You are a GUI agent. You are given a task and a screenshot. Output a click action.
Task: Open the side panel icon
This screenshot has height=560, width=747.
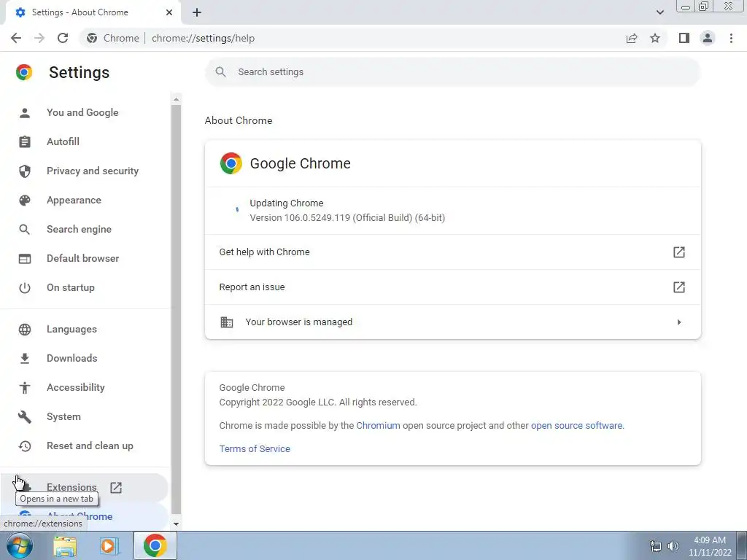[684, 38]
